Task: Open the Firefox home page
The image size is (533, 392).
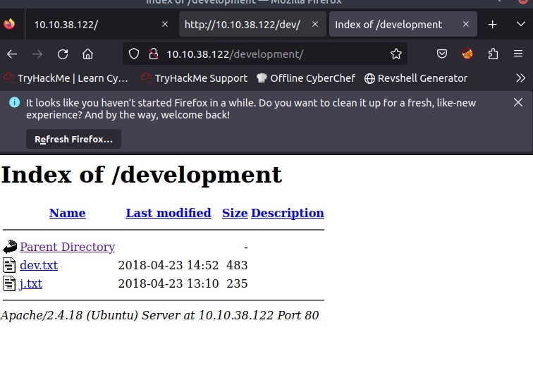Action: pyautogui.click(x=87, y=54)
